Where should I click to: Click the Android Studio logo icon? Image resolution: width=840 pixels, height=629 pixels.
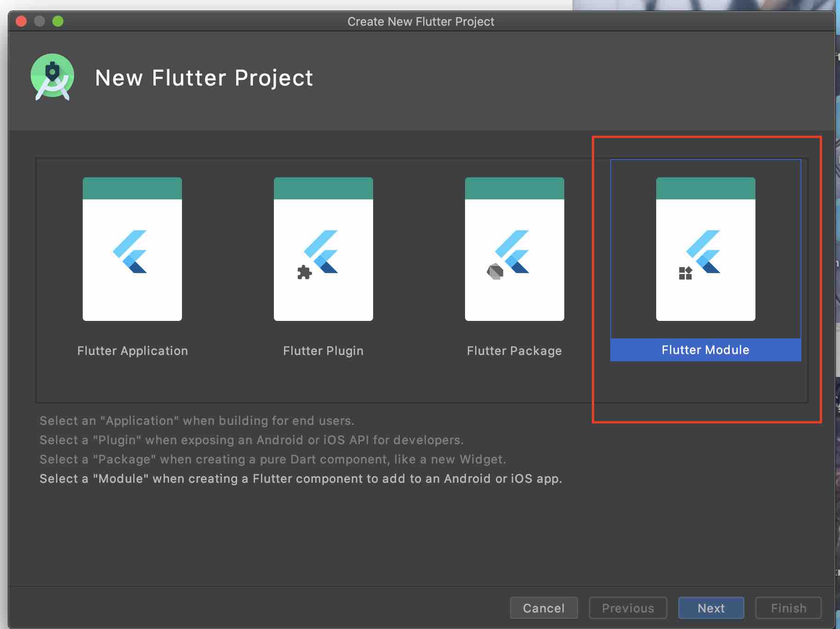click(x=52, y=77)
